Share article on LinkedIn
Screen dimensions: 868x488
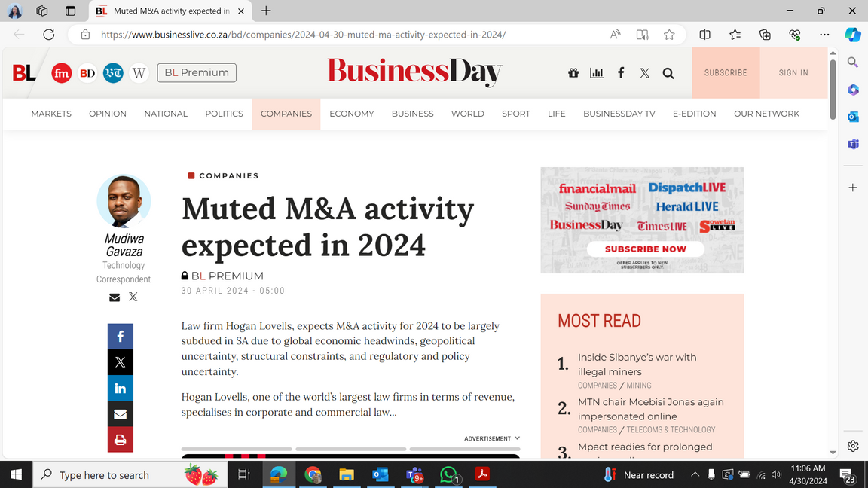point(120,389)
